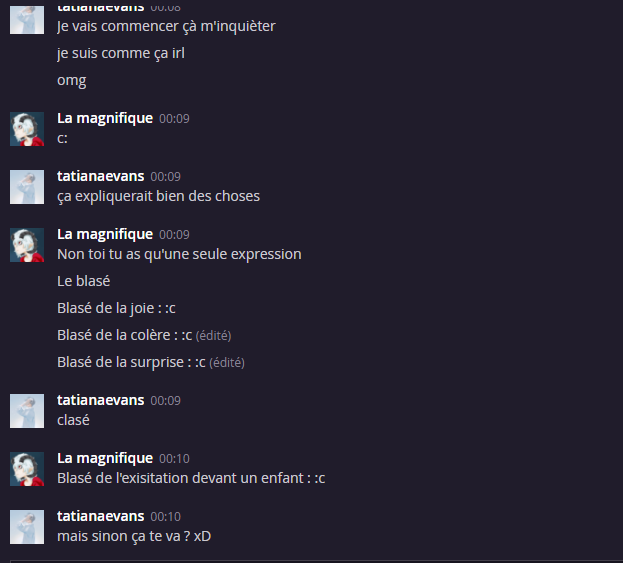The height and width of the screenshot is (563, 623).
Task: Click tatianaevans name above 'ça expliquerait bien des choses'
Action: tap(101, 176)
